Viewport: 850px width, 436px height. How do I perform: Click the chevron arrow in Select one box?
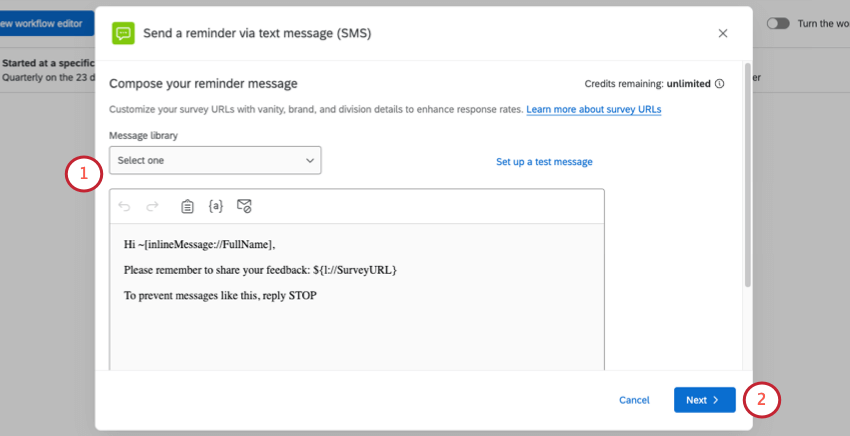click(310, 161)
